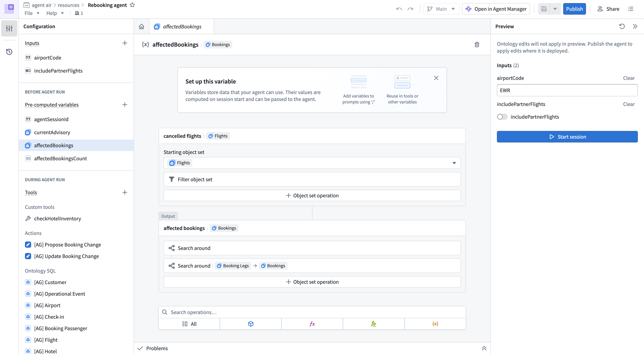
Task: Open the File menu
Action: coord(32,13)
